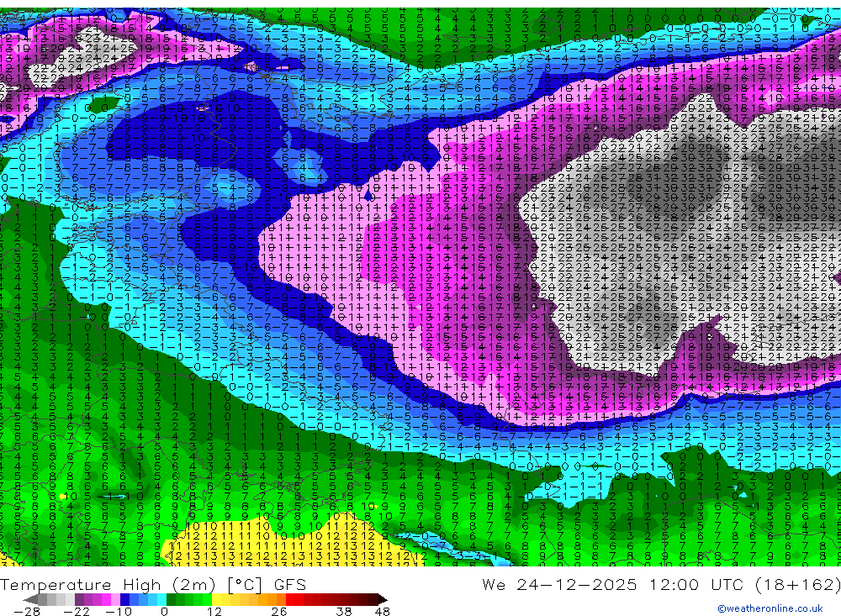The image size is (841, 616).
Task: Click the 38 label on the legend
Action: tap(344, 612)
